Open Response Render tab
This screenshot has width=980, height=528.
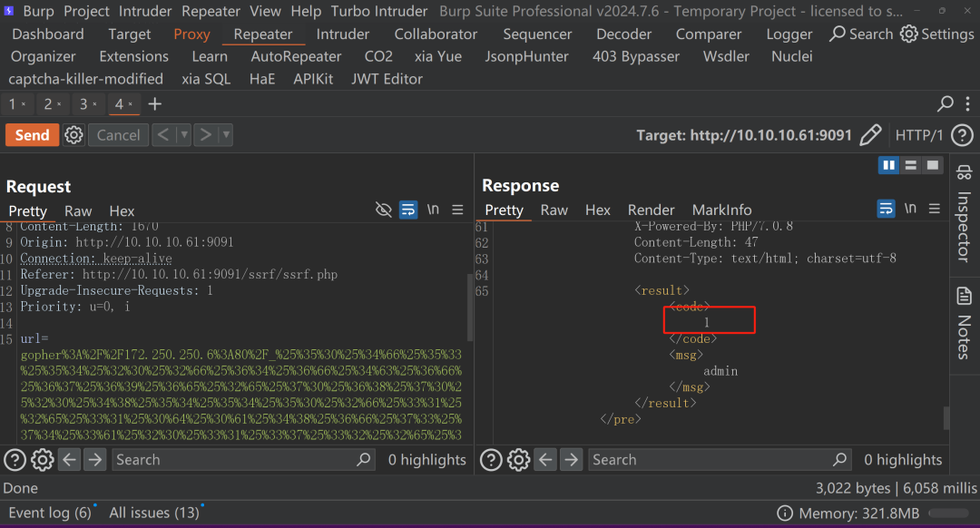pyautogui.click(x=651, y=210)
